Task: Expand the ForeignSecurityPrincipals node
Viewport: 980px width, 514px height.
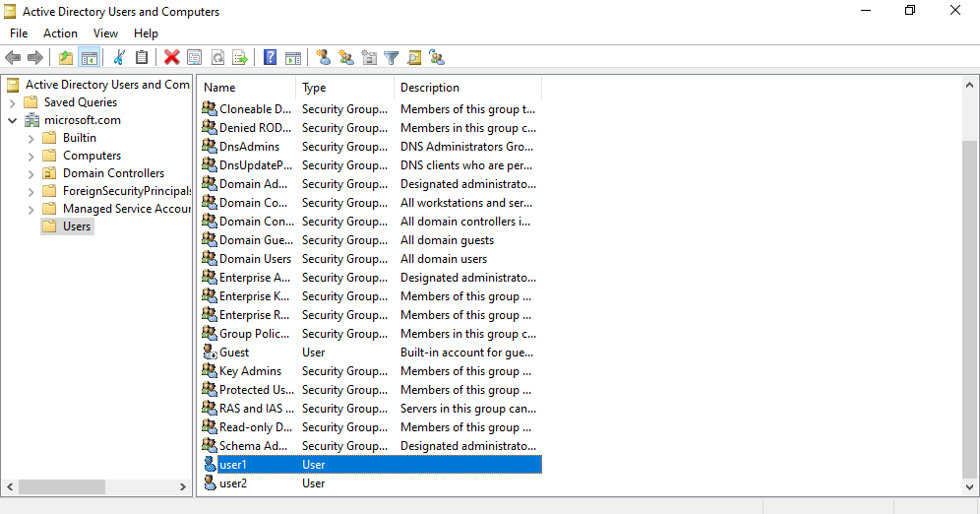Action: tap(31, 191)
